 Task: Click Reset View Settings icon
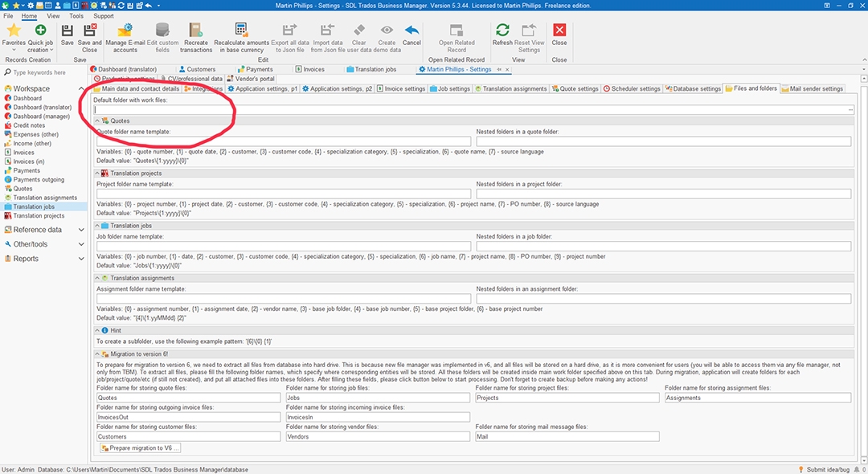(529, 30)
